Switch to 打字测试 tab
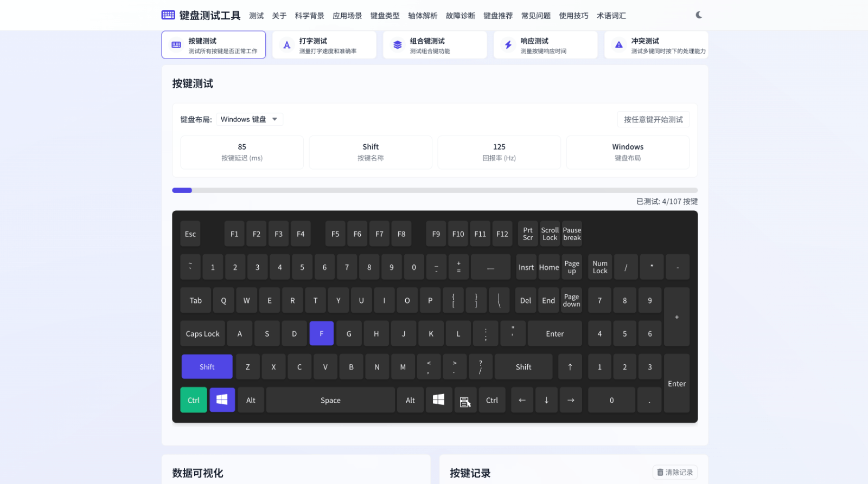Viewport: 868px width, 484px height. pyautogui.click(x=324, y=45)
